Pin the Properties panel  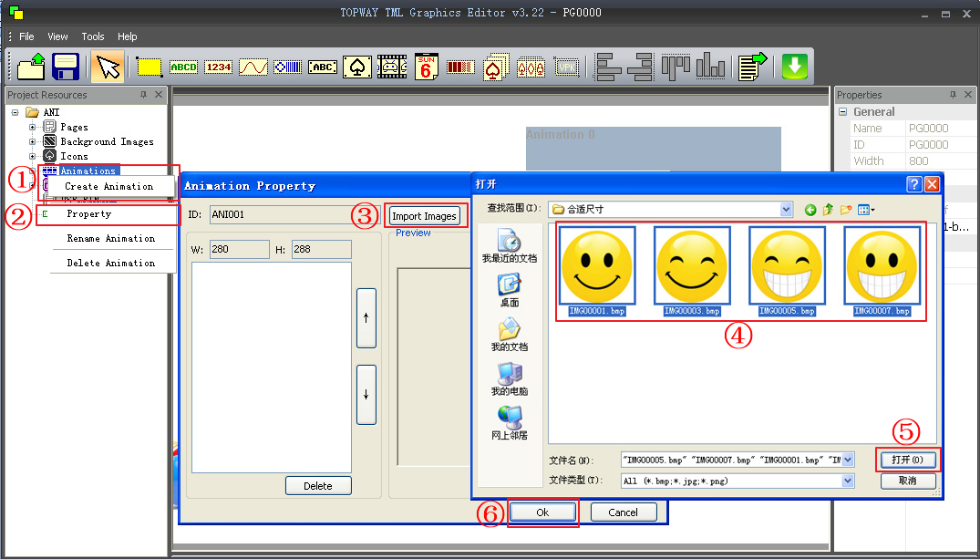tap(953, 95)
